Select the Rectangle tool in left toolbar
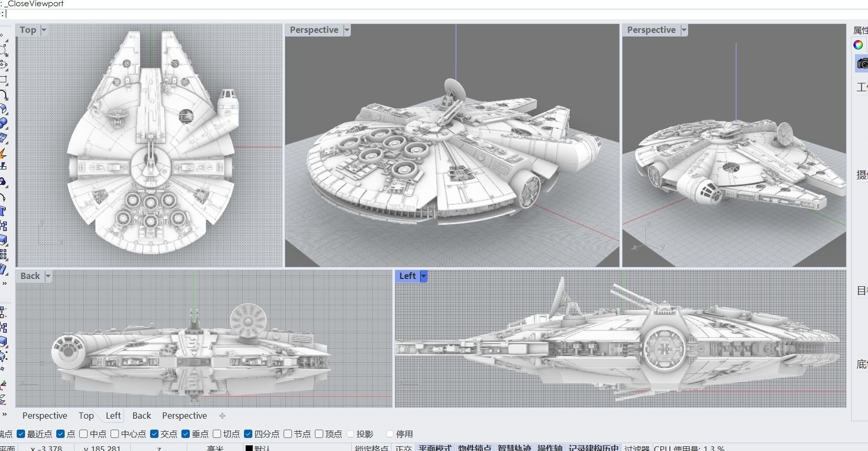Viewport: 868px width, 451px height. [x=3, y=80]
